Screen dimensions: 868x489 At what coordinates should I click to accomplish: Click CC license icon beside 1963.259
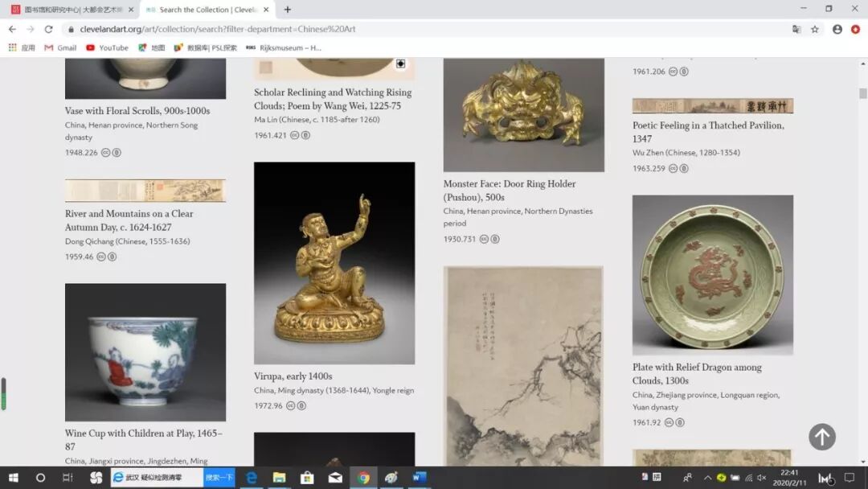[x=674, y=168]
